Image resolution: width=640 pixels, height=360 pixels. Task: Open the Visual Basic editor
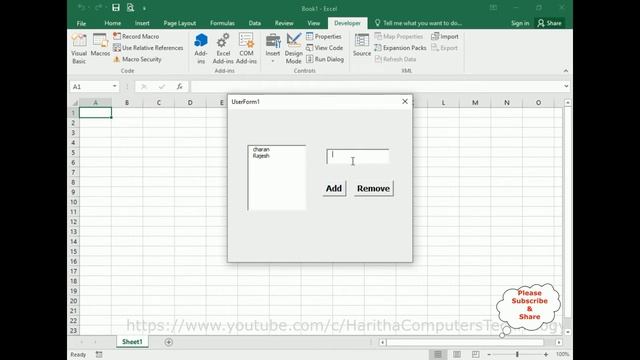79,49
